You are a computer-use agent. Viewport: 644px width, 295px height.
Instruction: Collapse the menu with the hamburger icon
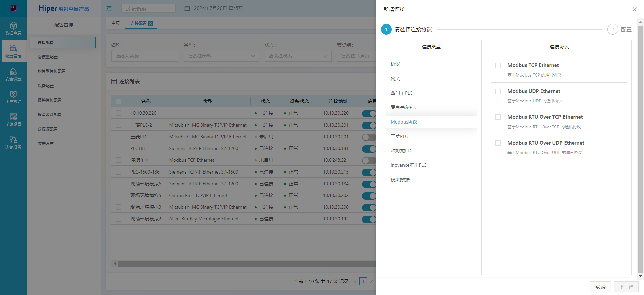pyautogui.click(x=109, y=8)
